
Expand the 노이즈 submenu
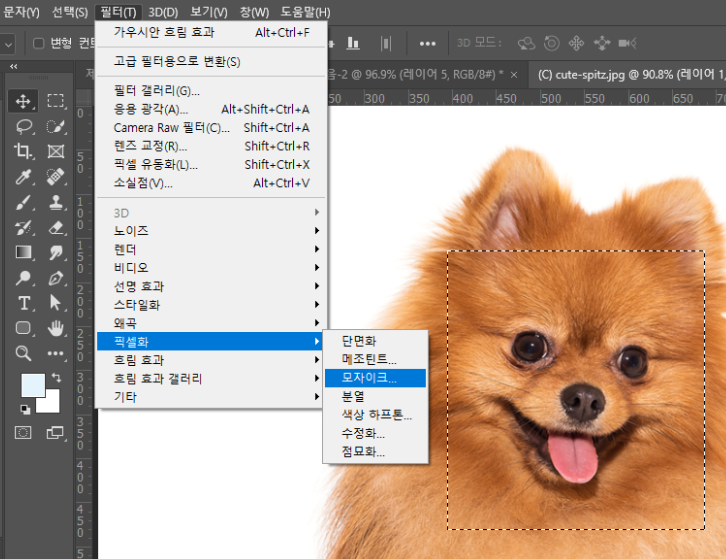(211, 231)
